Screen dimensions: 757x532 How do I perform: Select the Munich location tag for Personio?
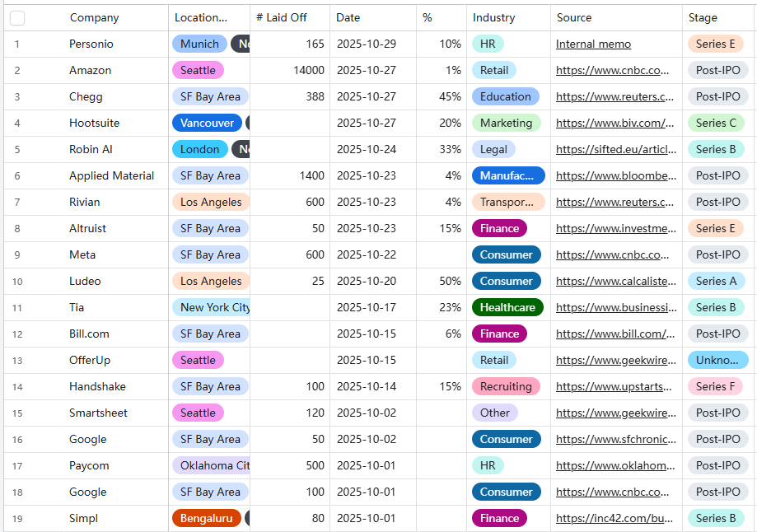[x=199, y=44]
